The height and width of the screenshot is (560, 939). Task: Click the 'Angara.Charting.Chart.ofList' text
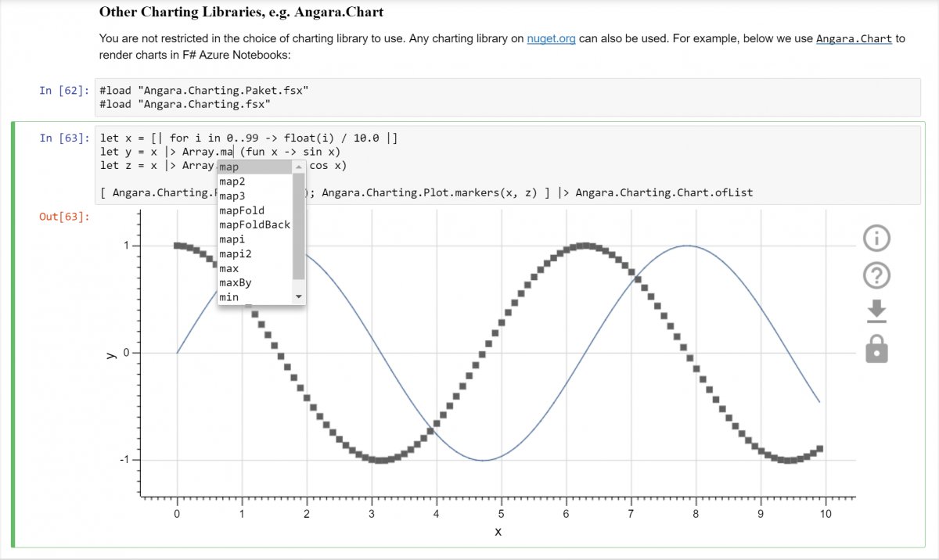664,192
